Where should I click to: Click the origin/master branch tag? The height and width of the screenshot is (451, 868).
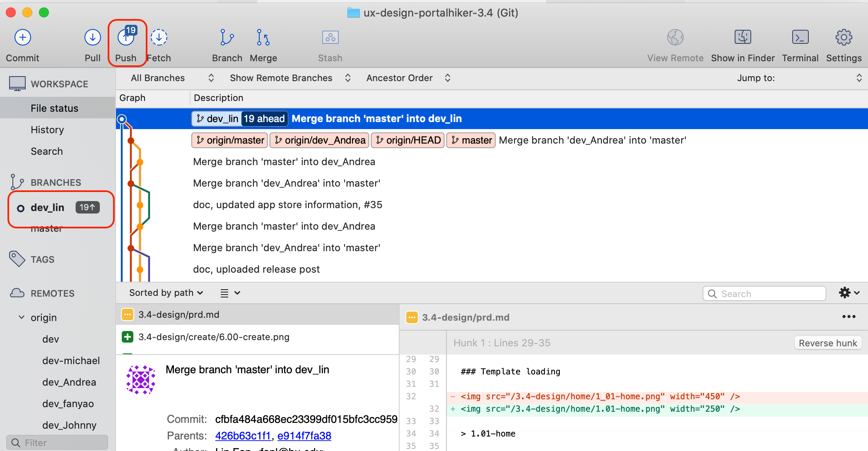230,140
